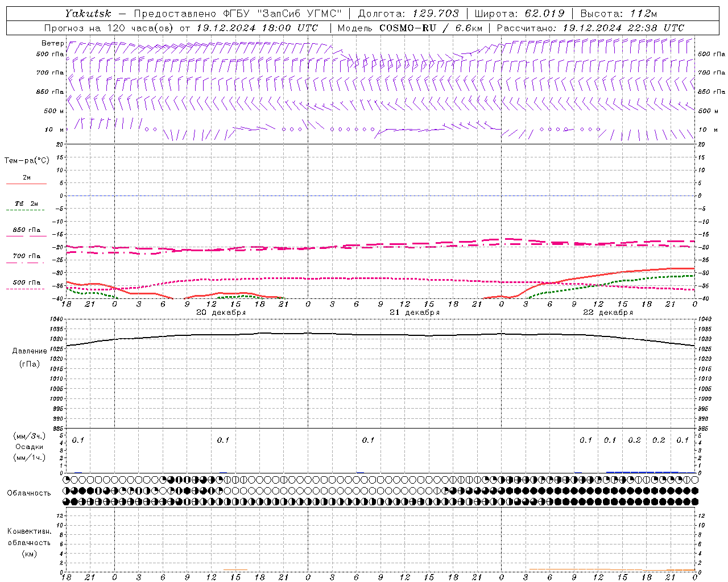Screen dimensions: 728x582
Task: Click the Облачность cloud cover label
Action: click(x=29, y=493)
